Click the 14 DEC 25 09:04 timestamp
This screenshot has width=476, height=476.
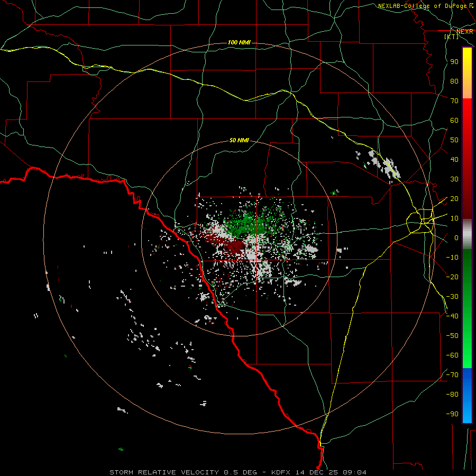331,472
